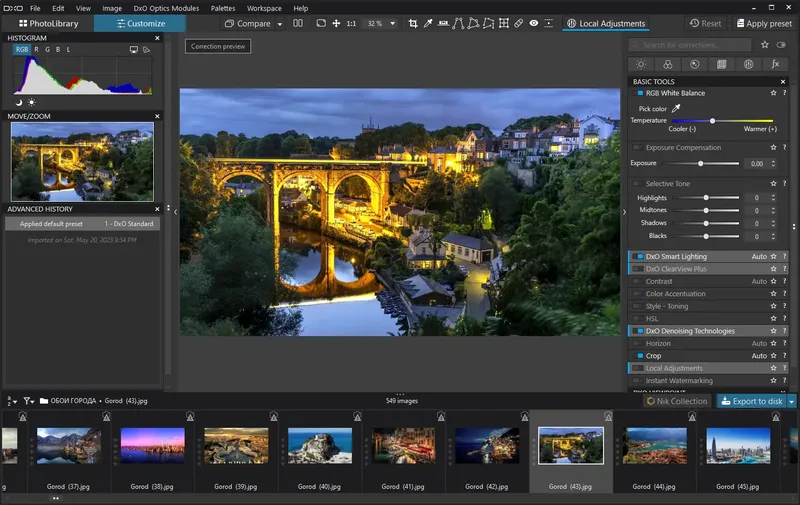Open the DxO Optics Modules menu
800x505 pixels.
pos(167,8)
